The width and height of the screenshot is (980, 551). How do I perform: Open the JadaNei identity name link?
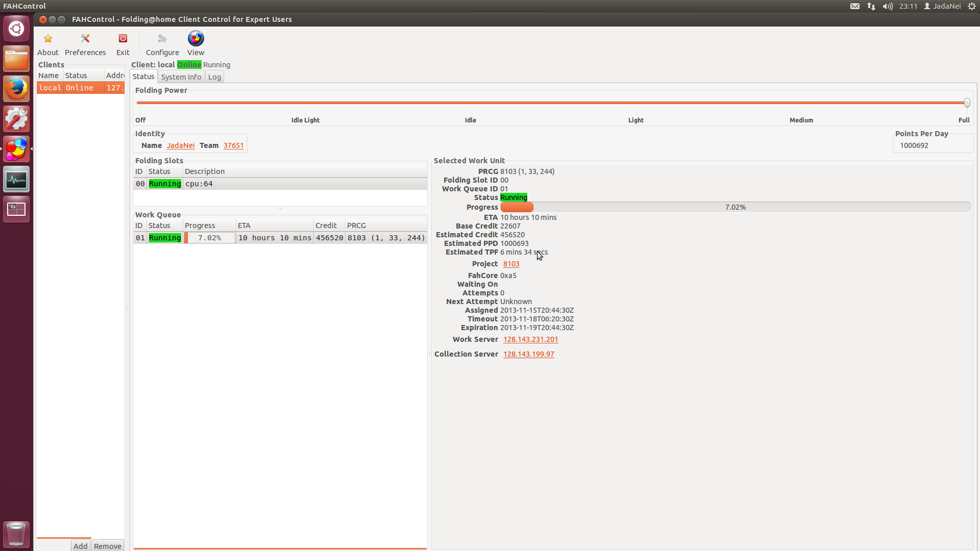[181, 145]
